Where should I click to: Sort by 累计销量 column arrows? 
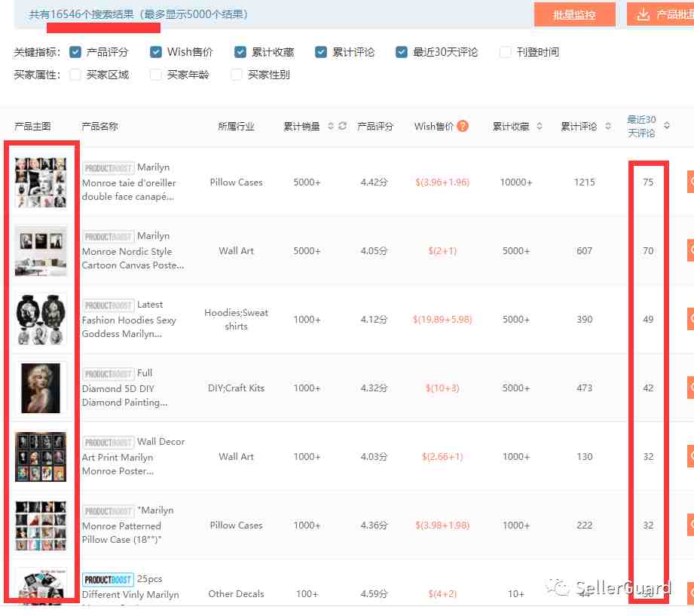pyautogui.click(x=331, y=126)
